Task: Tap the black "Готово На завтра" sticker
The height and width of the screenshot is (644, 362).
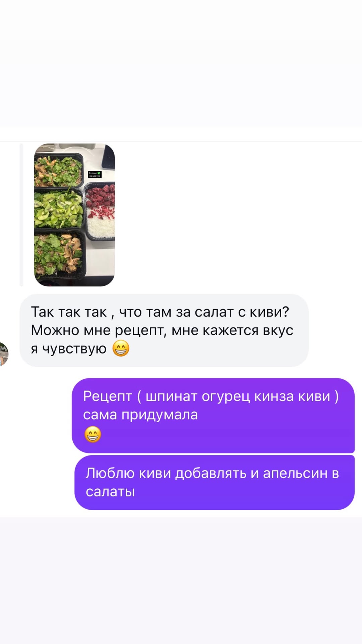Action: [95, 174]
